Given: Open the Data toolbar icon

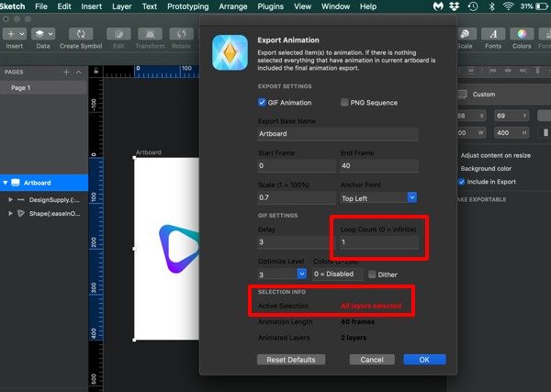Looking at the screenshot, I should (x=39, y=34).
